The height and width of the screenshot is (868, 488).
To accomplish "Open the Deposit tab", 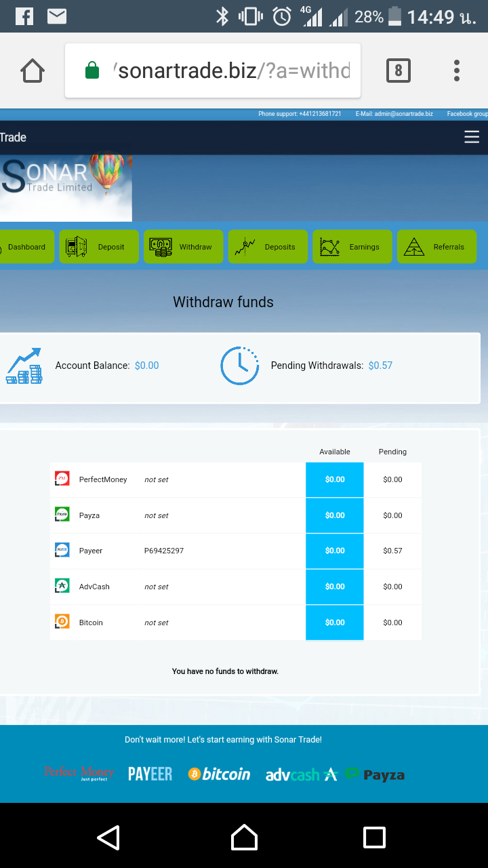I will [99, 247].
